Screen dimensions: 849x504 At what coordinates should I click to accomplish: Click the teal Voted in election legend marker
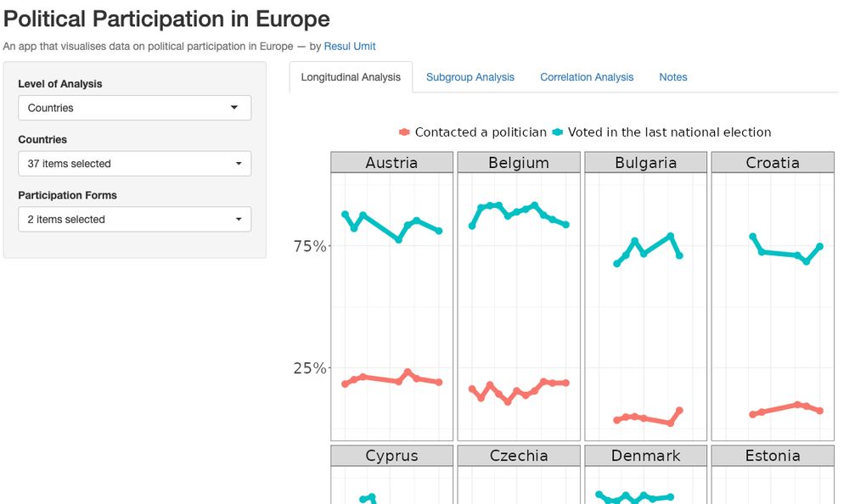click(558, 132)
